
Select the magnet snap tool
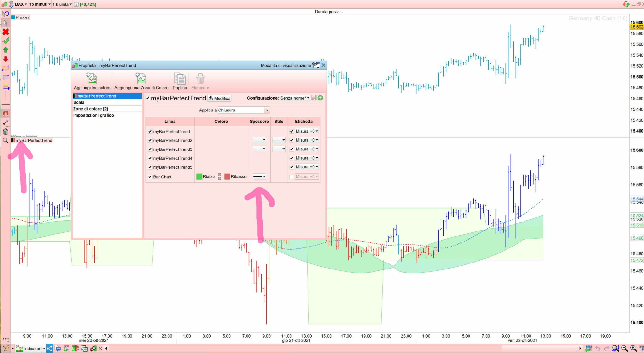(6, 114)
